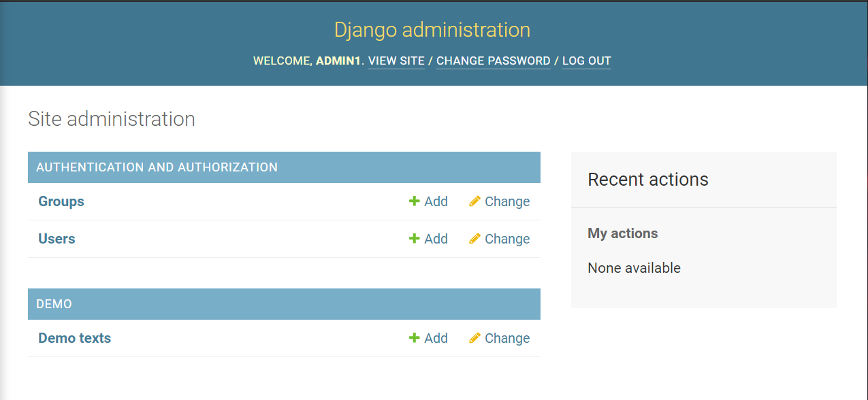Click the pencil icon to change Users
Viewport: 868px width, 400px height.
(x=475, y=239)
